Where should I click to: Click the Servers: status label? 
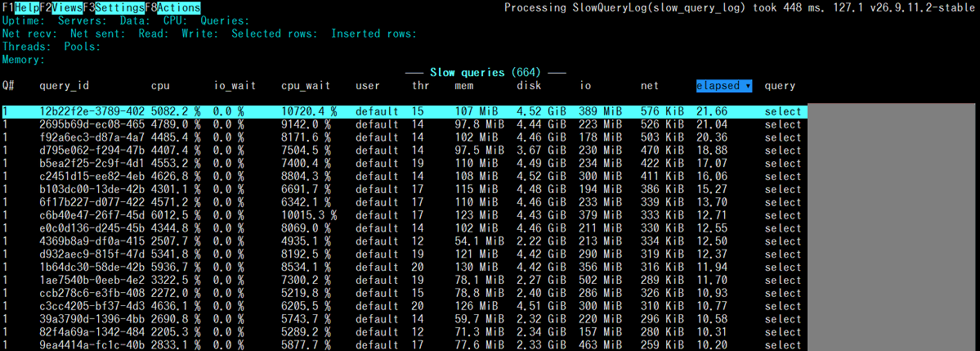[x=83, y=20]
